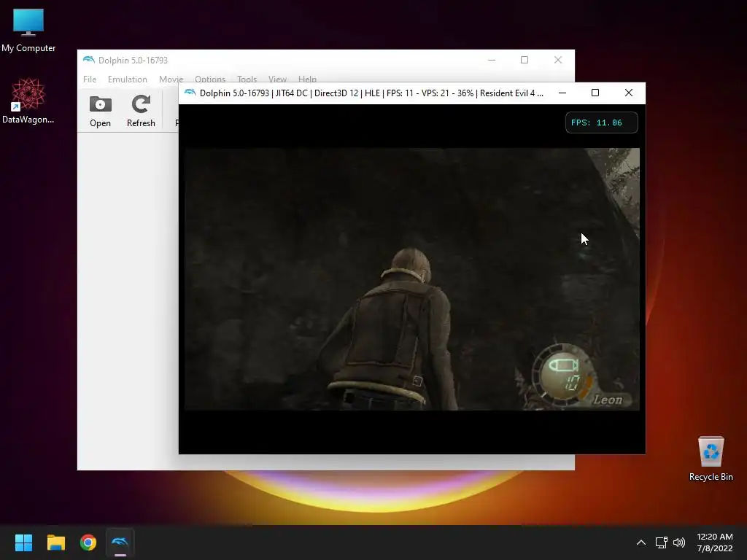
Task: Open the Movie menu in Dolphin
Action: (171, 79)
